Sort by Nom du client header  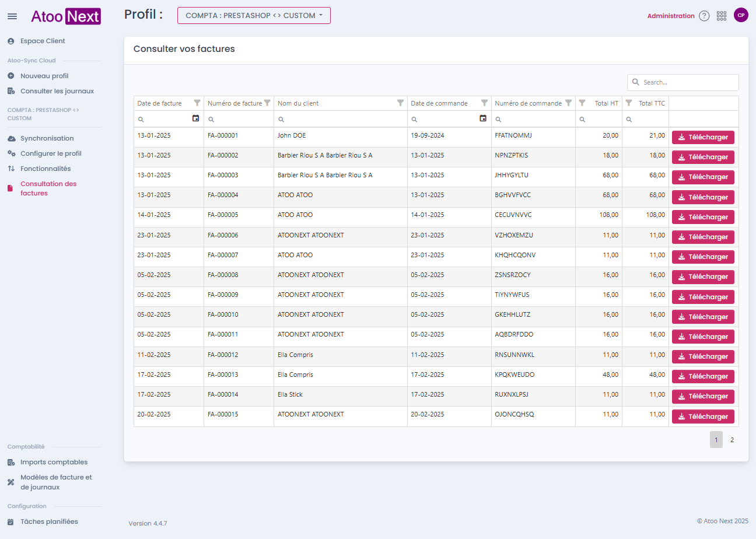(298, 103)
